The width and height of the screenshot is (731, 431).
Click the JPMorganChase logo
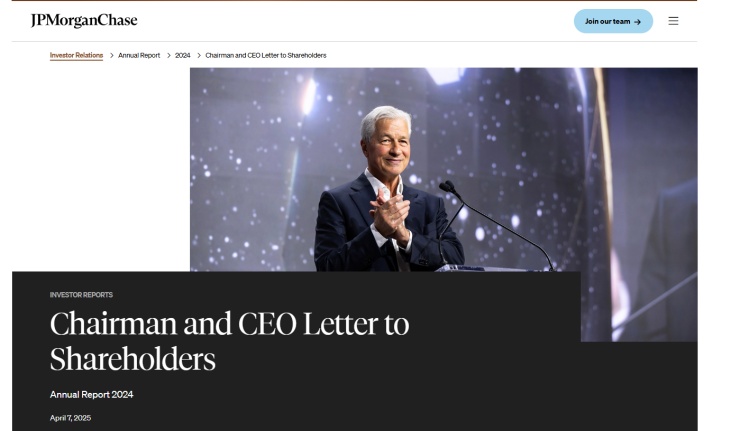(x=84, y=21)
